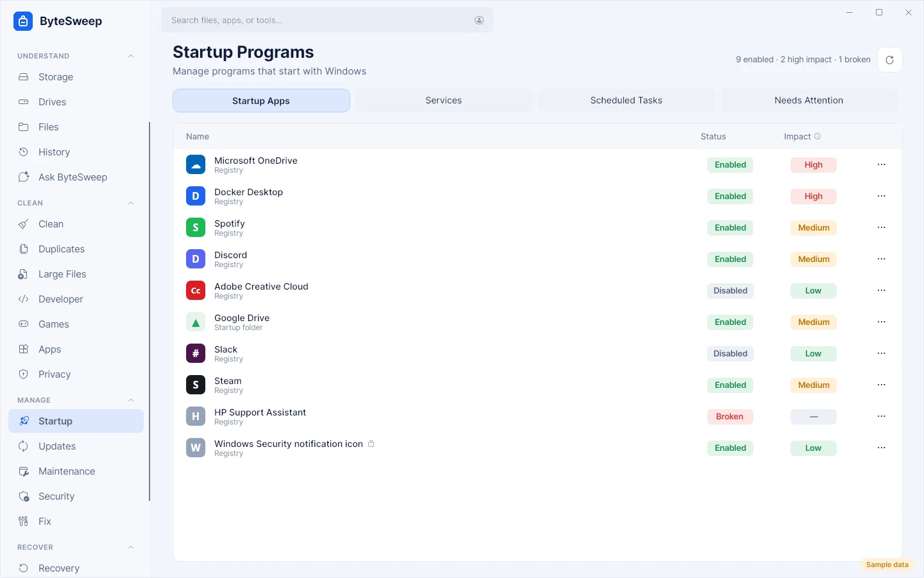Click the HP Support Assistant Broken badge

[730, 417]
